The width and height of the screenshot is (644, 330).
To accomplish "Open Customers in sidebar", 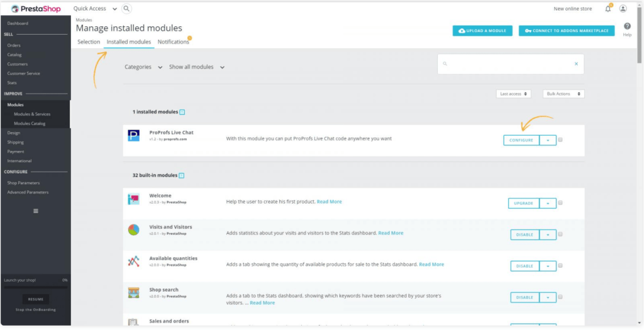I will [17, 64].
